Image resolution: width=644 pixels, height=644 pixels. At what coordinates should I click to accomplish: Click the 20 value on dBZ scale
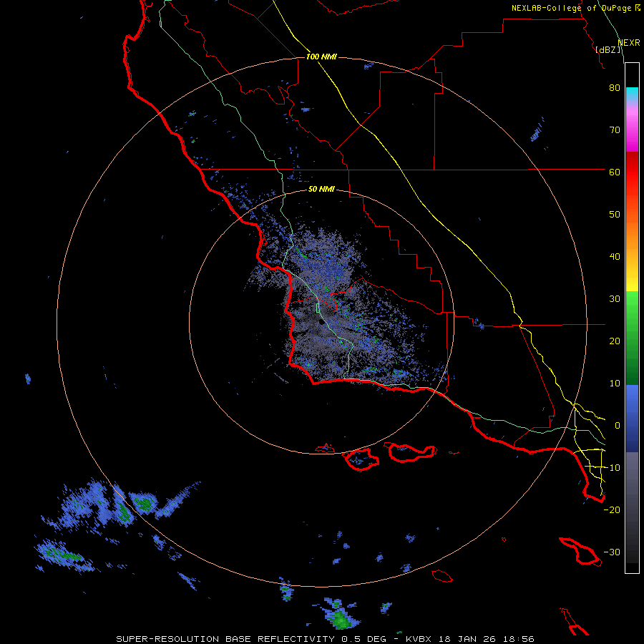coord(615,342)
